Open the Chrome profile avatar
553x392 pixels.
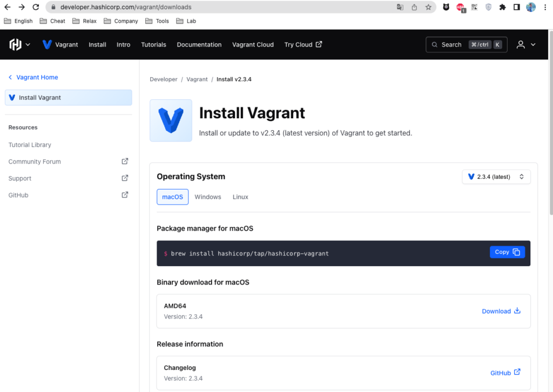pyautogui.click(x=531, y=7)
